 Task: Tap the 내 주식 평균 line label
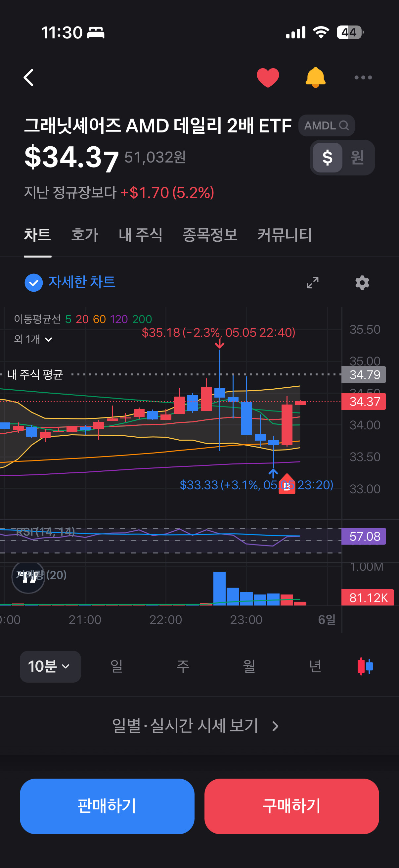(x=35, y=374)
